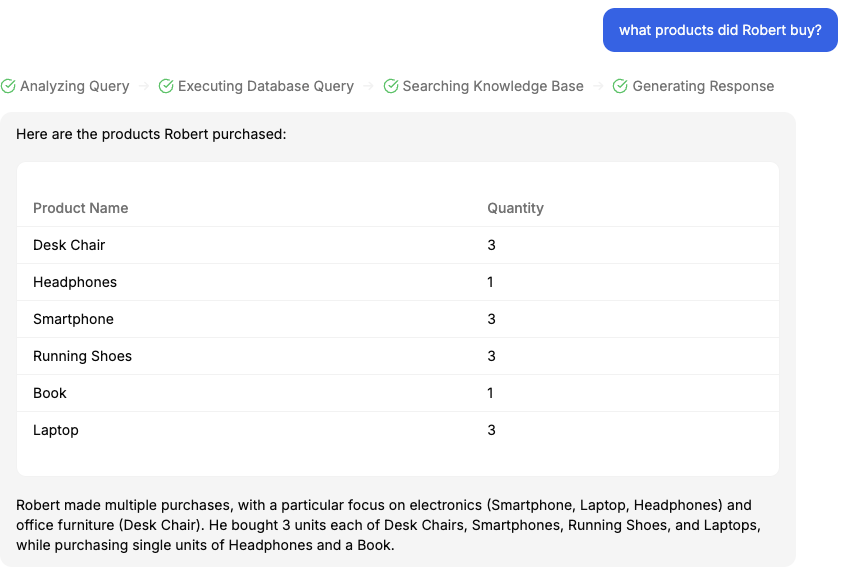
Task: Click the Executing Database Query step label
Action: pyautogui.click(x=266, y=86)
